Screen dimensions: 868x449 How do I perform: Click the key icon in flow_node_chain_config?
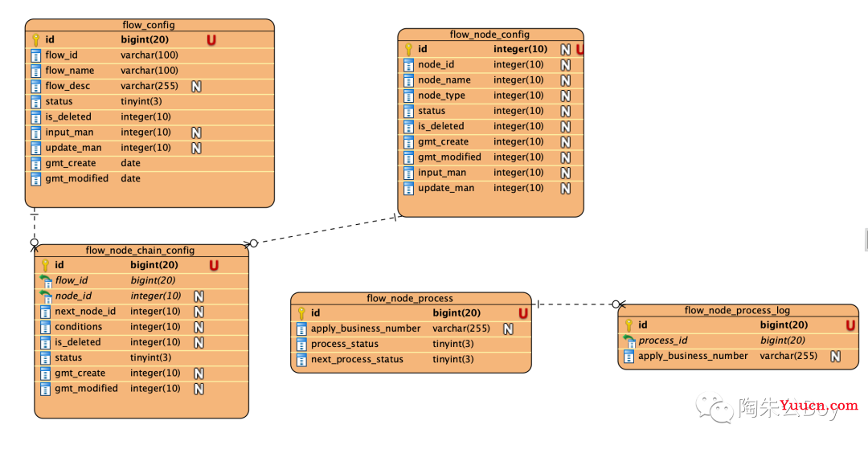coord(45,265)
